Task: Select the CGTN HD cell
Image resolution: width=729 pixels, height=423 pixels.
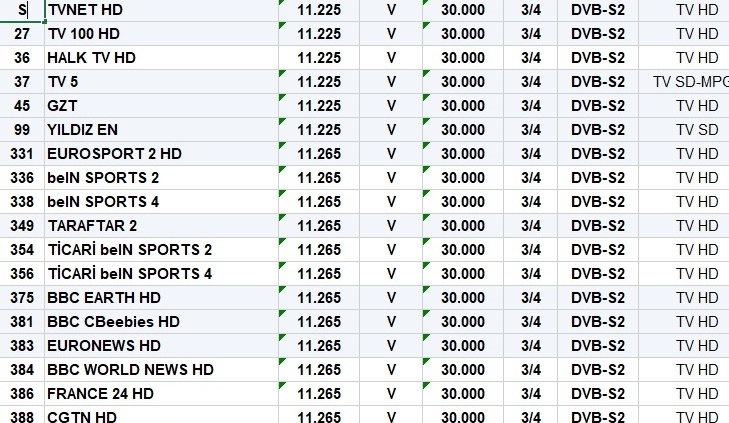Action: point(162,415)
